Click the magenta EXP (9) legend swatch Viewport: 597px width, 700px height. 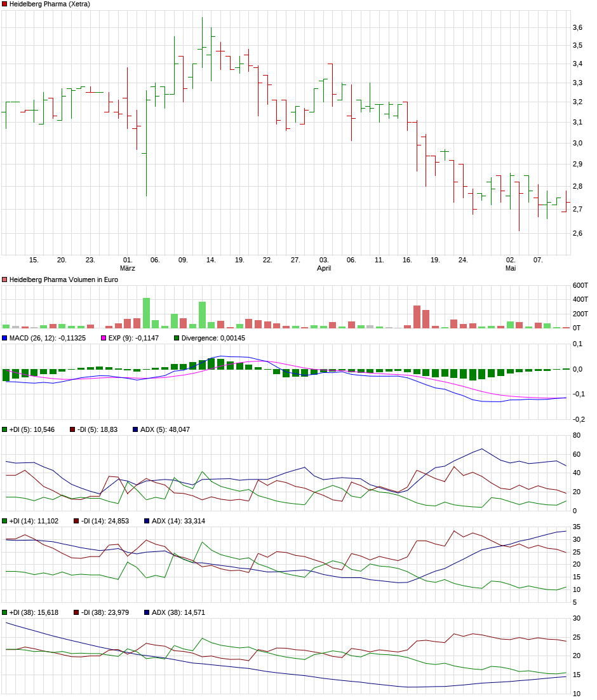(104, 338)
